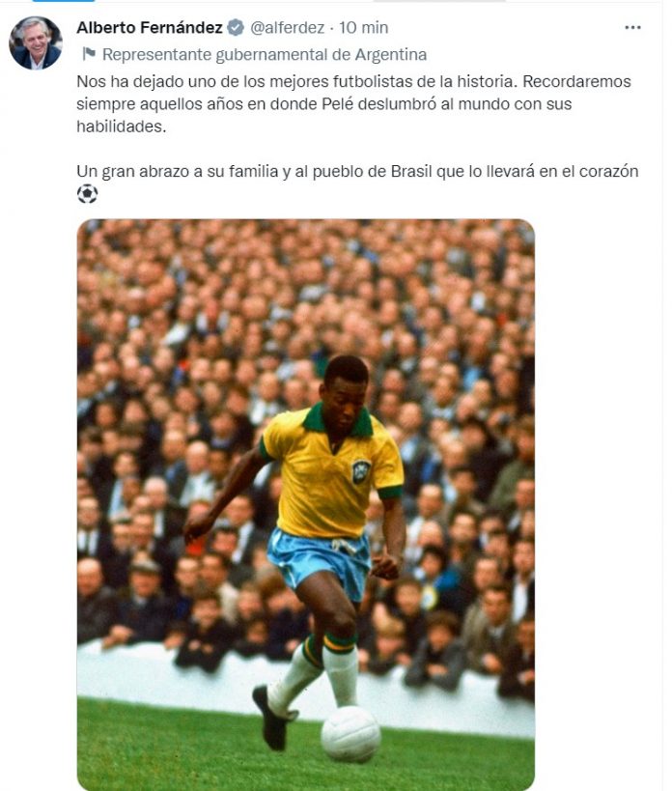Open Alberto Fernández's round profile avatar

pos(36,42)
